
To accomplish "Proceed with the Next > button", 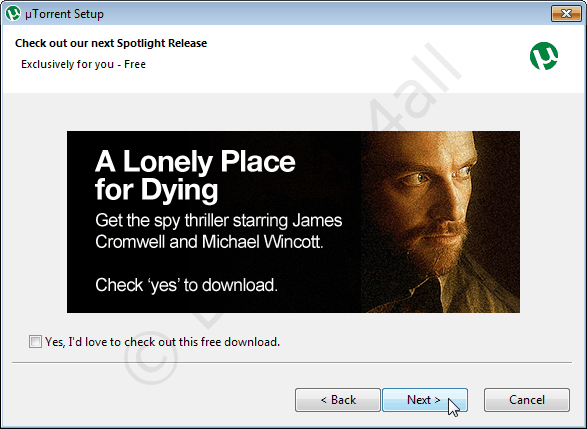I will [x=425, y=400].
